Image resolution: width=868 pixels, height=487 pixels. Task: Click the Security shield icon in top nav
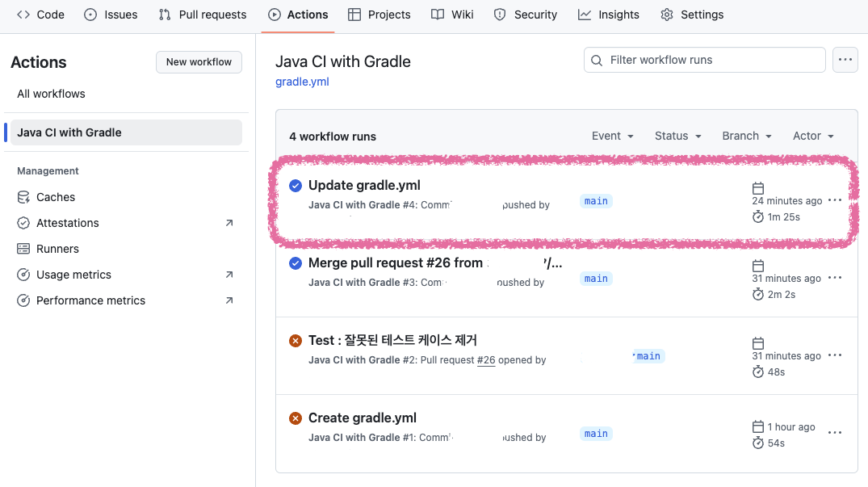(x=500, y=15)
